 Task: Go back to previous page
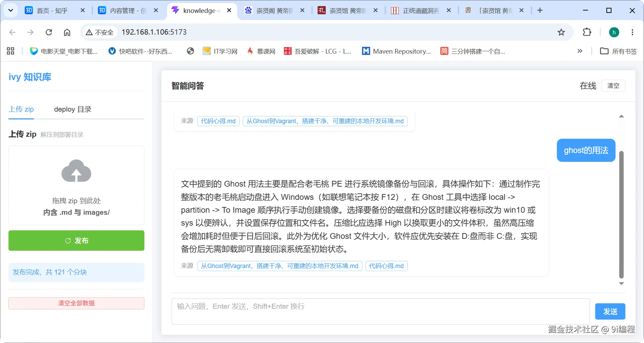(x=13, y=32)
